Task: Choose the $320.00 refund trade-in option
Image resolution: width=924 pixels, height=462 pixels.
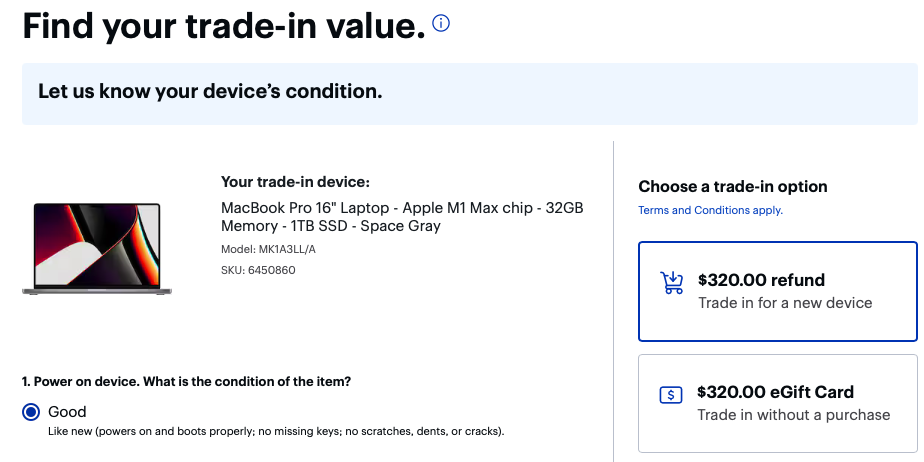Action: pos(777,291)
